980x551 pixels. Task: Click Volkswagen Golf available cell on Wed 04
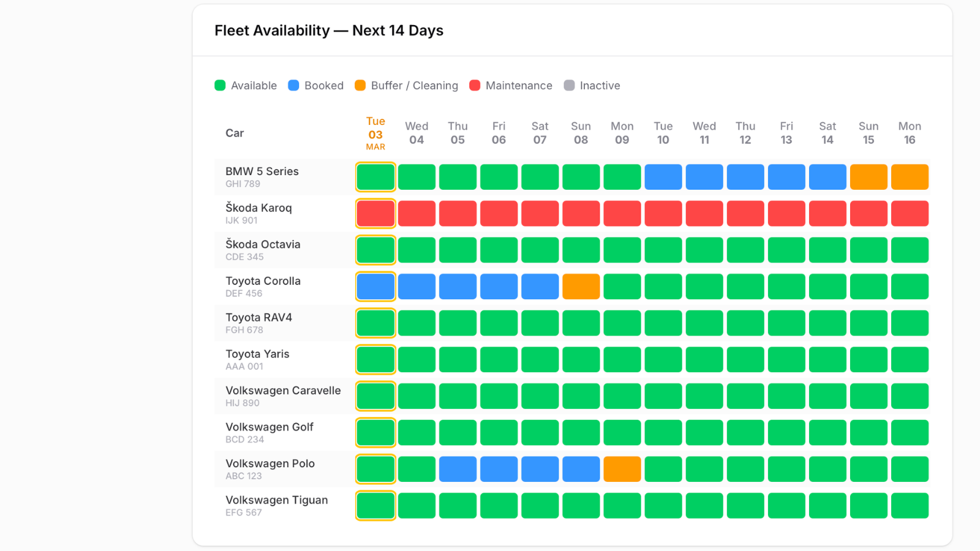point(417,433)
